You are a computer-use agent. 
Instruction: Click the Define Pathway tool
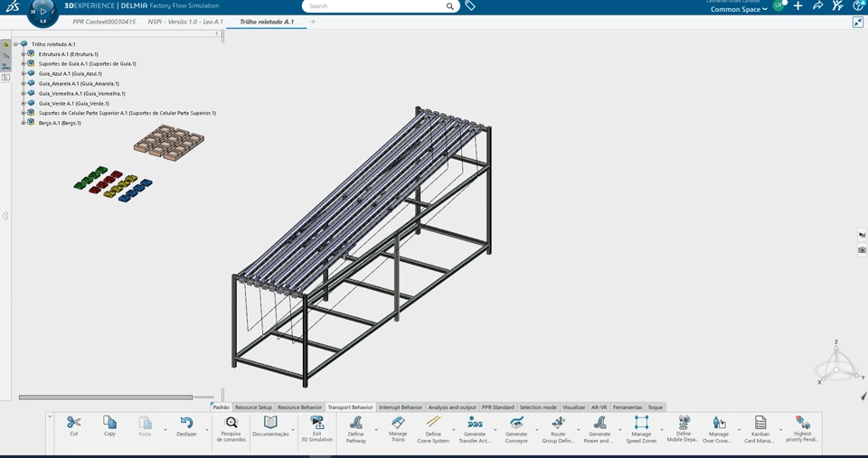tap(355, 424)
